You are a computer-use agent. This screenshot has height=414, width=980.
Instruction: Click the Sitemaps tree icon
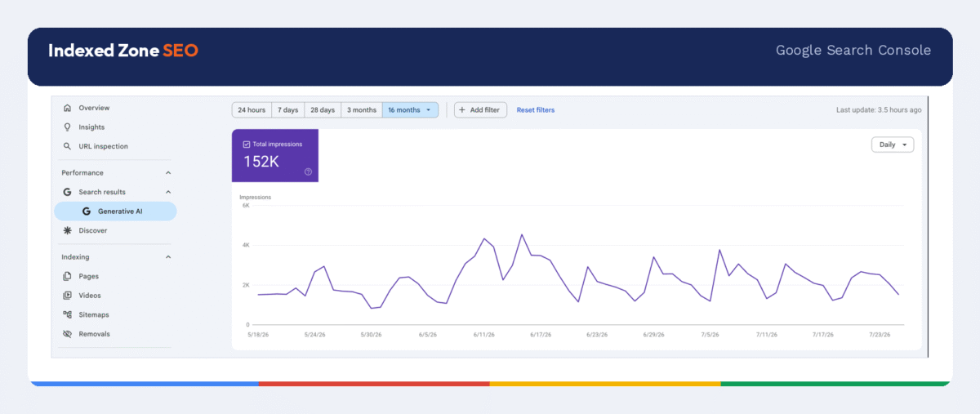tap(67, 314)
